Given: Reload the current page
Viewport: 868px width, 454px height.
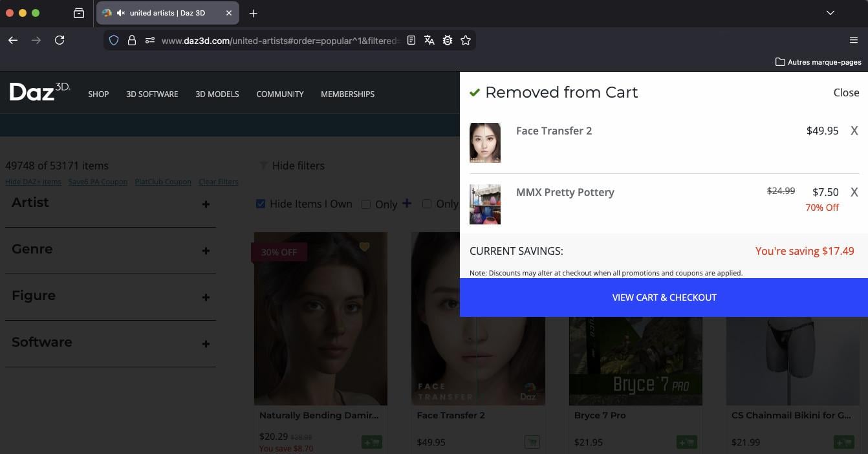Looking at the screenshot, I should [x=60, y=40].
